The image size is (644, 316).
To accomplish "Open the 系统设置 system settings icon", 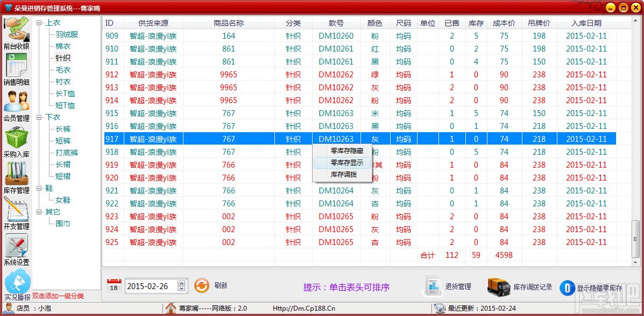I will click(16, 246).
